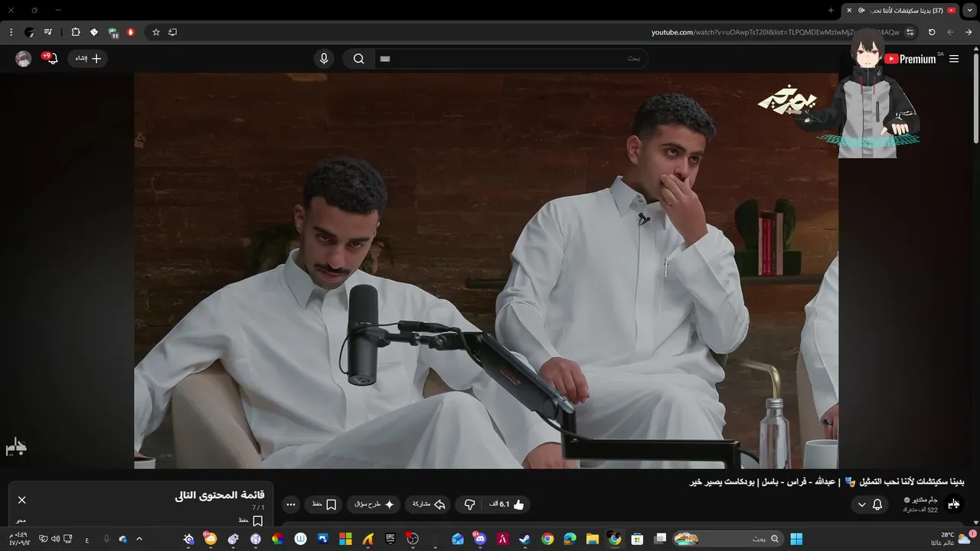Image resolution: width=980 pixels, height=551 pixels.
Task: Open Discord from the taskbar
Action: [x=480, y=539]
